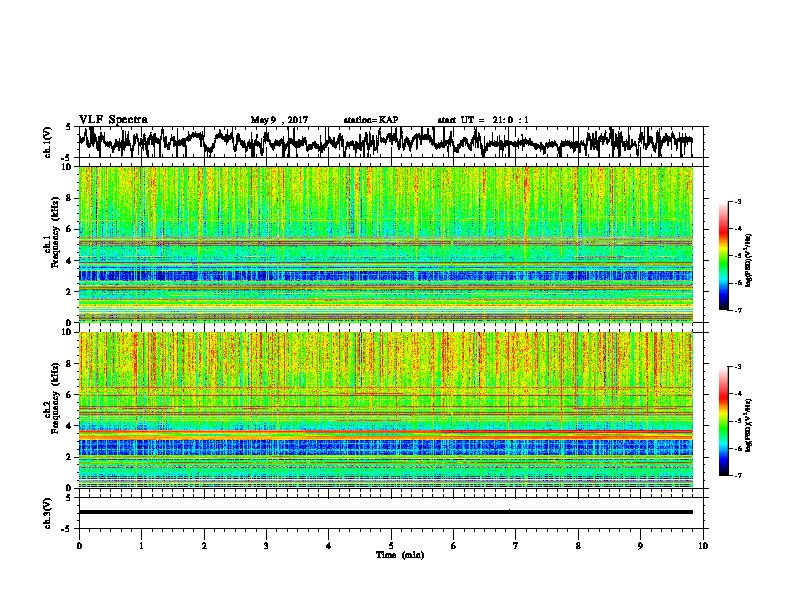
Task: Click time axis tick label "9"
Action: 640,546
